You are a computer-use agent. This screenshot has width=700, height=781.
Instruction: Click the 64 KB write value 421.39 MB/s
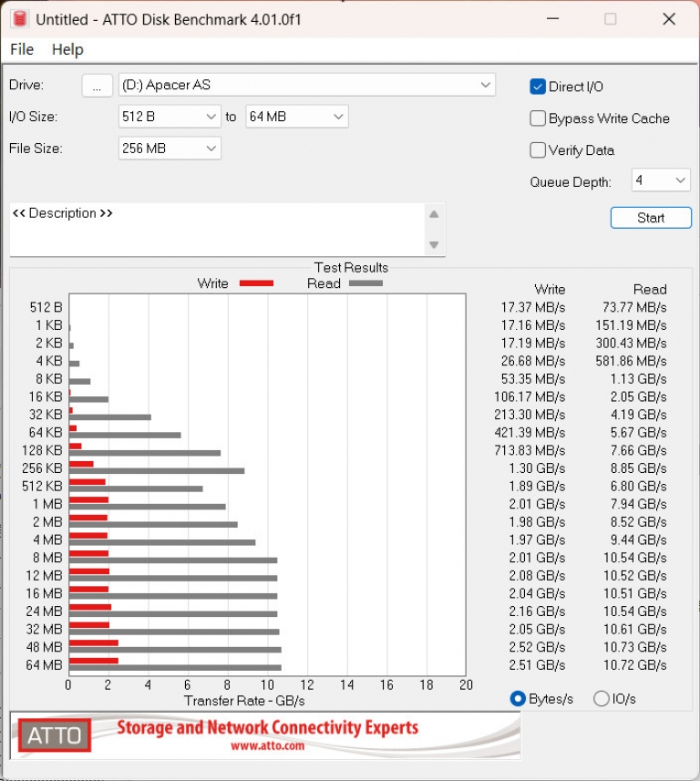[x=530, y=432]
